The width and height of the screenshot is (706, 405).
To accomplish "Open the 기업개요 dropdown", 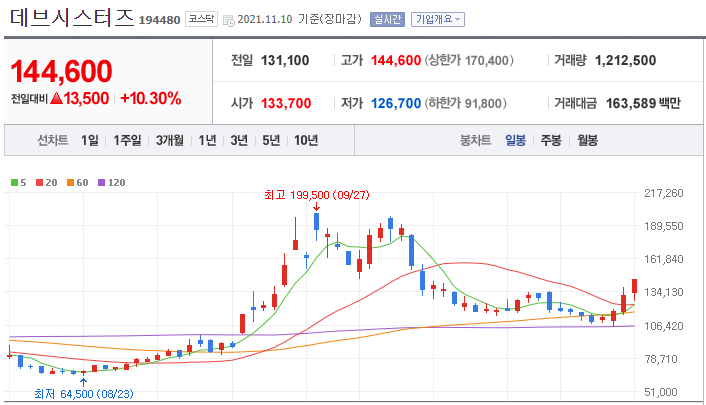I will pos(438,19).
